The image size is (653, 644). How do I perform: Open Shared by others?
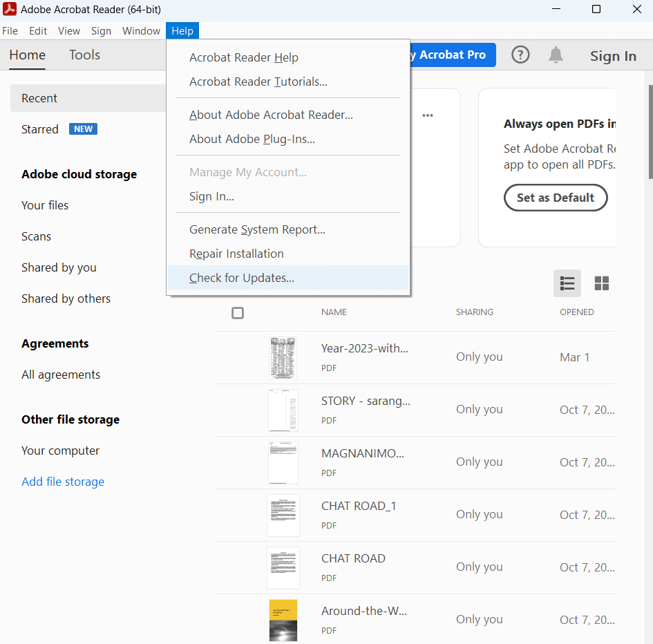coord(66,299)
